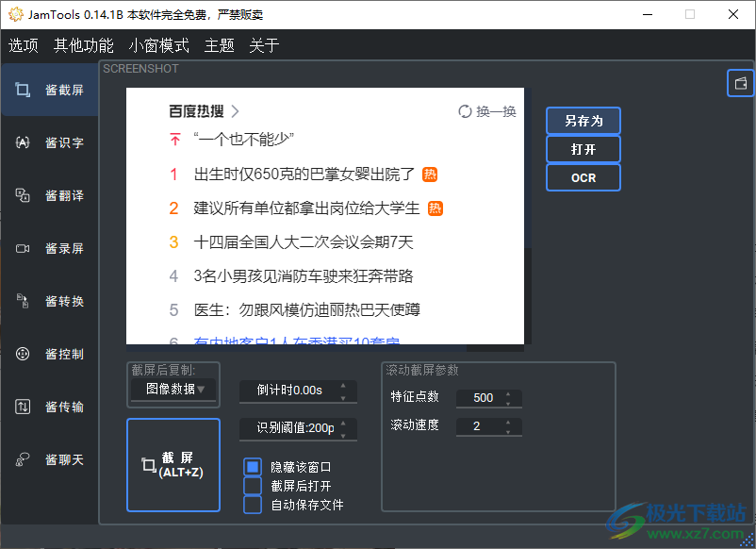The image size is (756, 549).
Task: Decrease 特征点数 value with down arrow
Action: click(508, 404)
